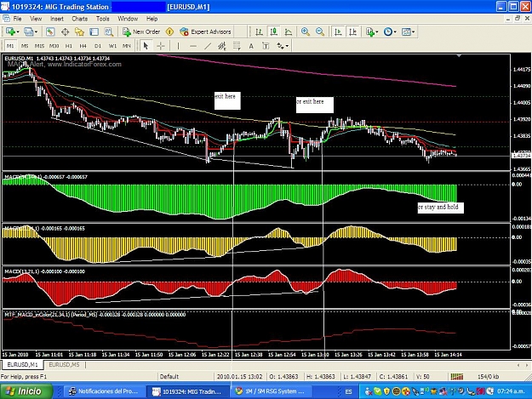
Task: Toggle chart shift icon
Action: pos(353,31)
